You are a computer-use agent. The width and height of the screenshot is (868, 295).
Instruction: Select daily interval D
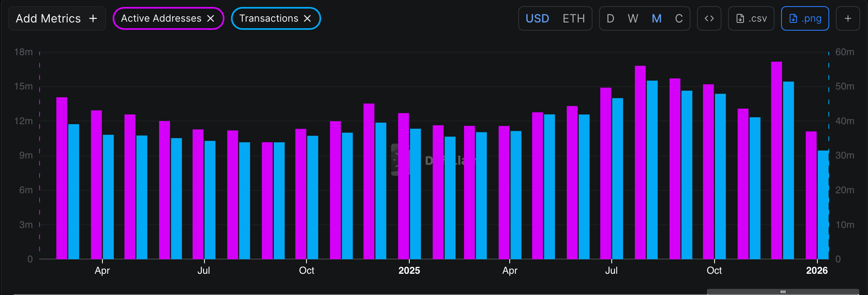(x=610, y=18)
